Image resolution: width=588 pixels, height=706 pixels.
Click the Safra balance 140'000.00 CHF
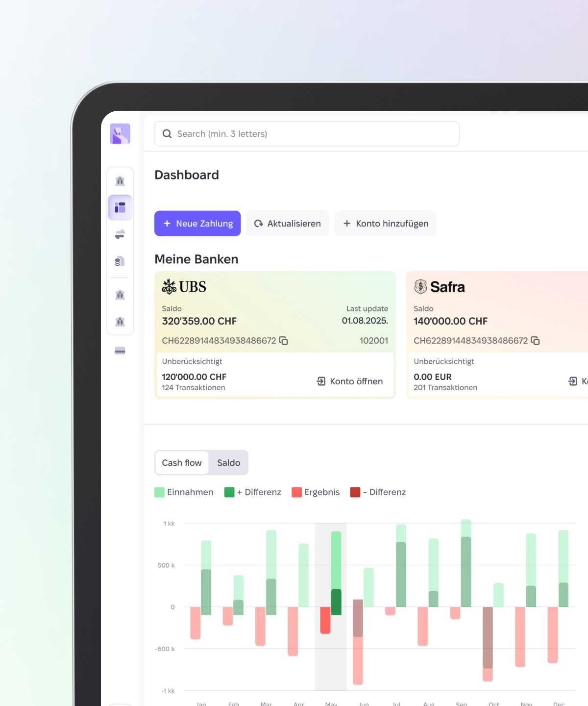(x=451, y=321)
